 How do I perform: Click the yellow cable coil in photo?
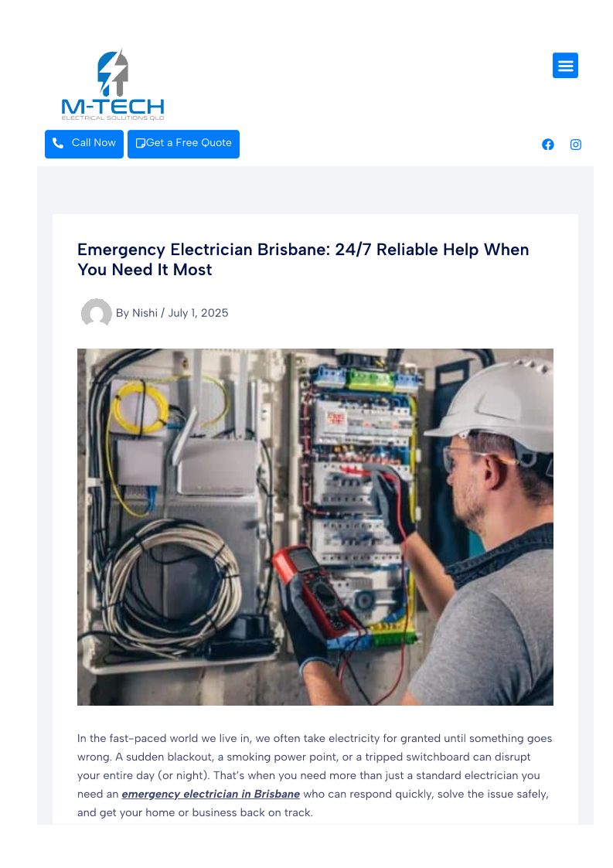(140, 408)
